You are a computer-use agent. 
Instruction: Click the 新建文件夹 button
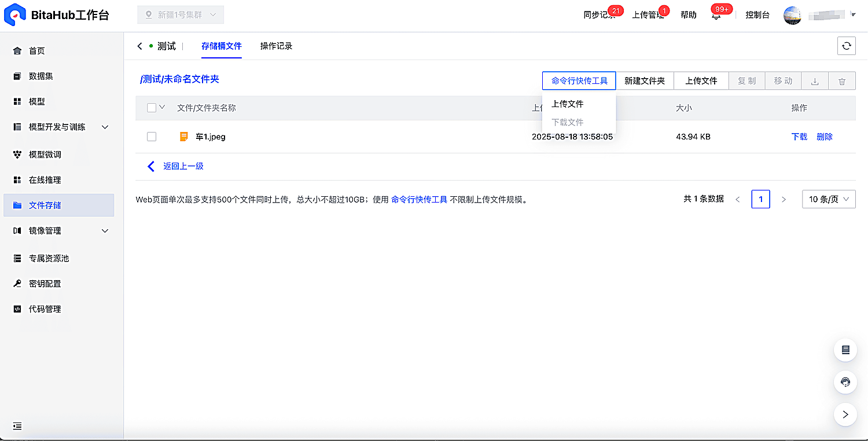point(645,81)
